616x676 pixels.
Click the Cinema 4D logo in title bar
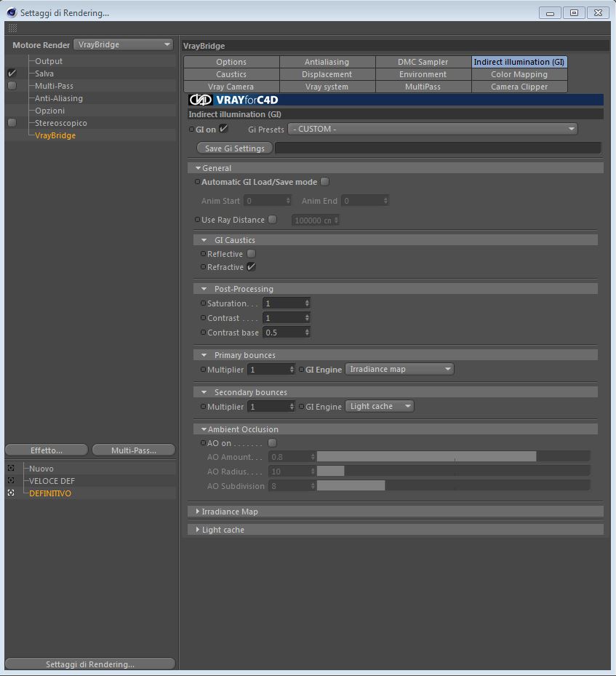pyautogui.click(x=12, y=12)
